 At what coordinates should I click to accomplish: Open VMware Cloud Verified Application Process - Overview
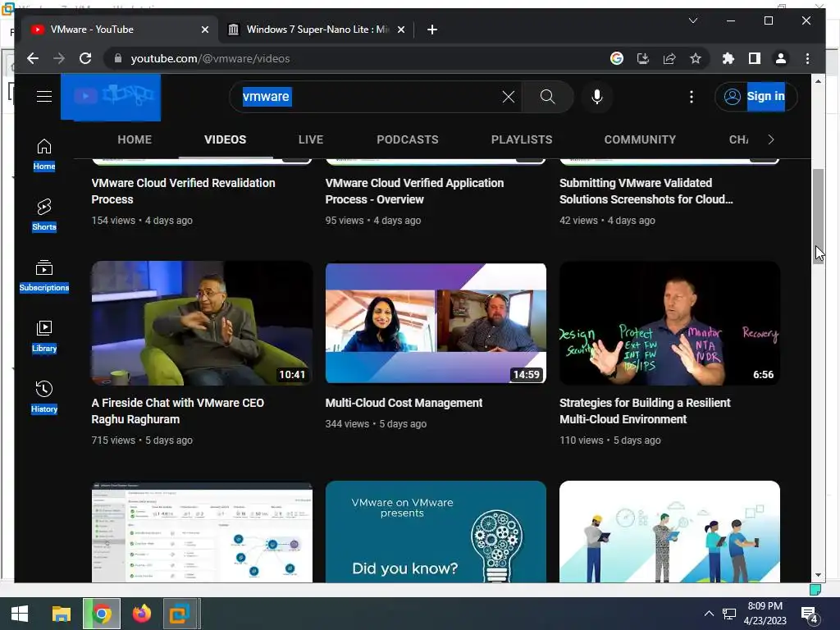414,190
